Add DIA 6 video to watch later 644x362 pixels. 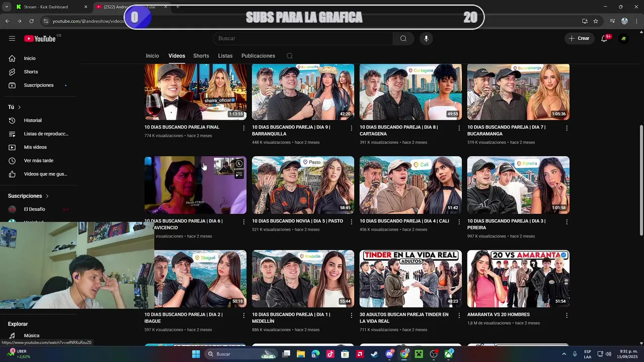tap(239, 164)
